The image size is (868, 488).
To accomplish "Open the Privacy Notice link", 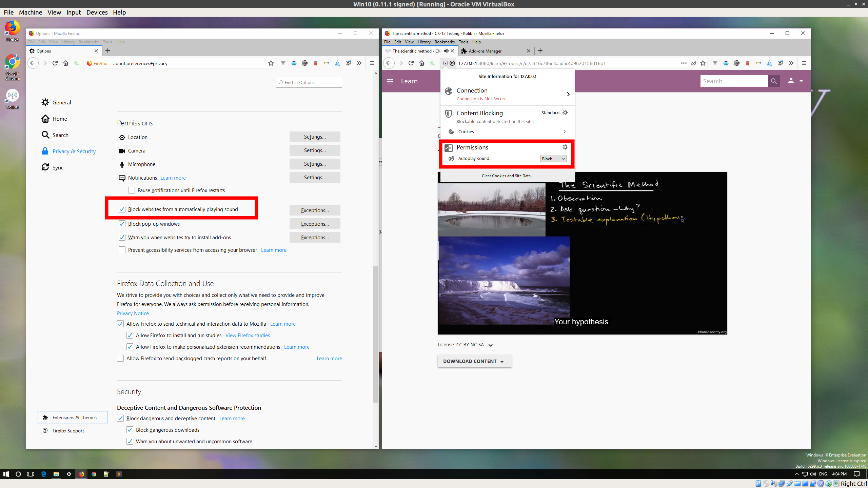I will (133, 313).
